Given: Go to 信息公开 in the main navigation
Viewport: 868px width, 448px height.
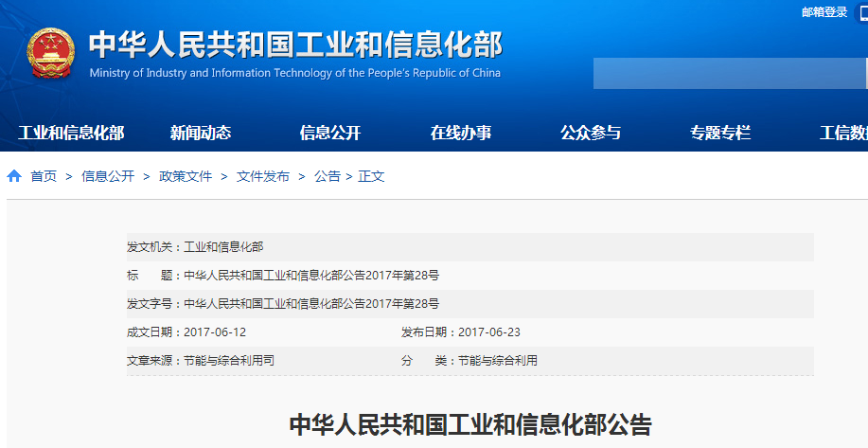Looking at the screenshot, I should click(x=330, y=133).
